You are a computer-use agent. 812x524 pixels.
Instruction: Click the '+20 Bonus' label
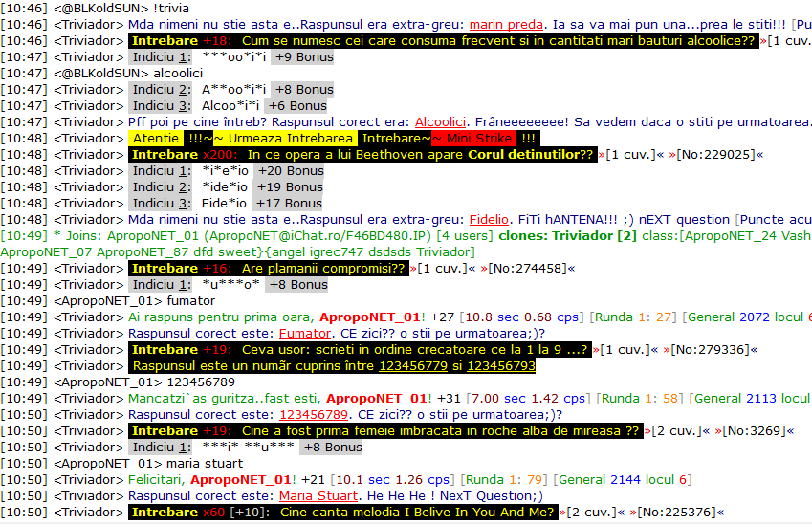[291, 171]
